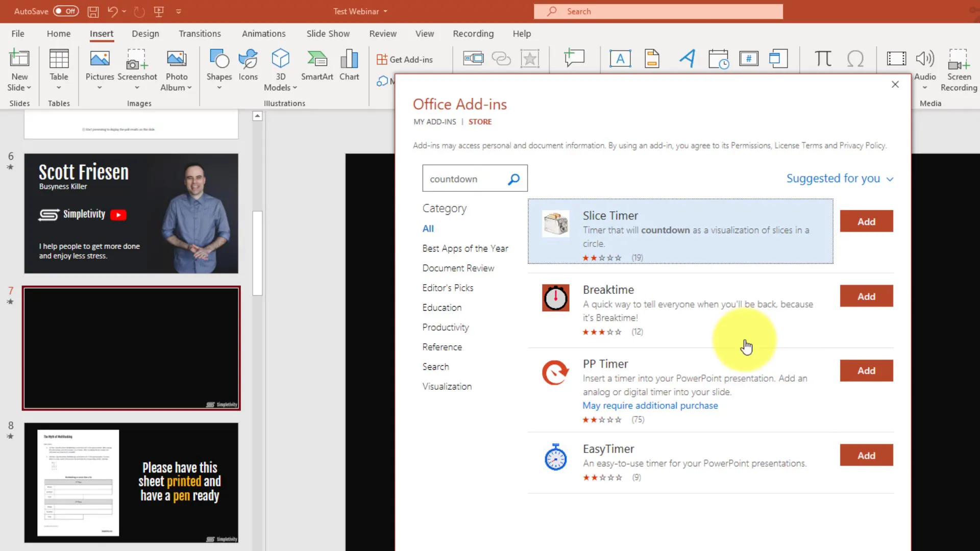
Task: Select the Visualization category
Action: (x=447, y=387)
